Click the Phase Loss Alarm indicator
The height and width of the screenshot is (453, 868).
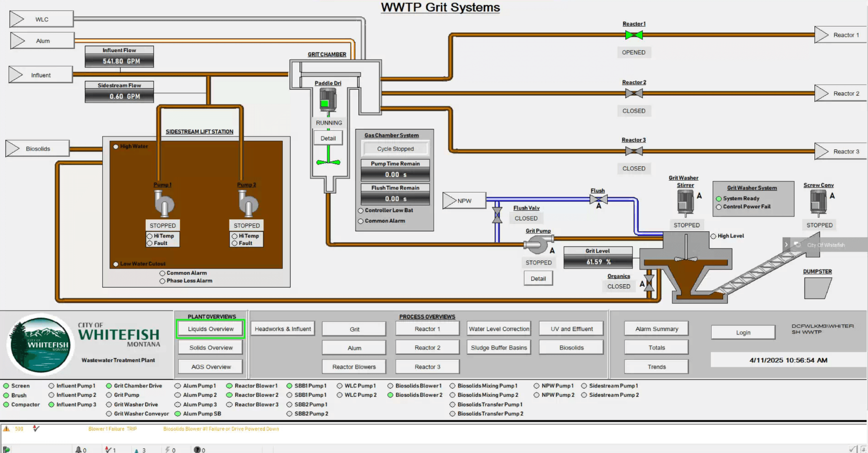162,281
